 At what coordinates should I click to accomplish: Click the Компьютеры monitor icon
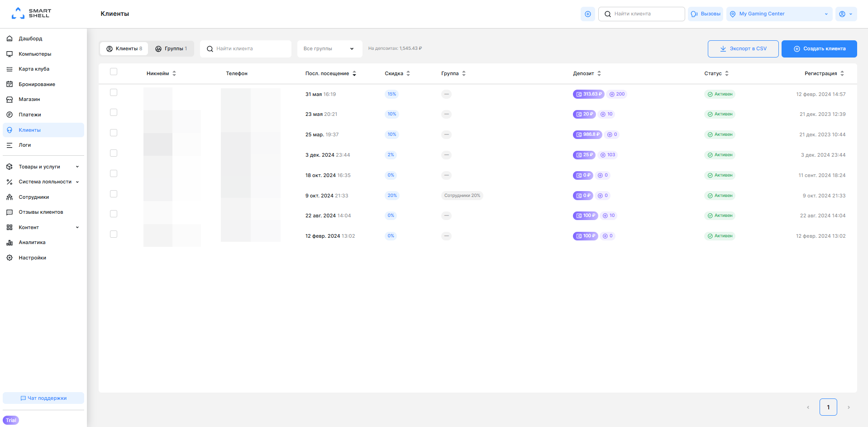pyautogui.click(x=10, y=54)
